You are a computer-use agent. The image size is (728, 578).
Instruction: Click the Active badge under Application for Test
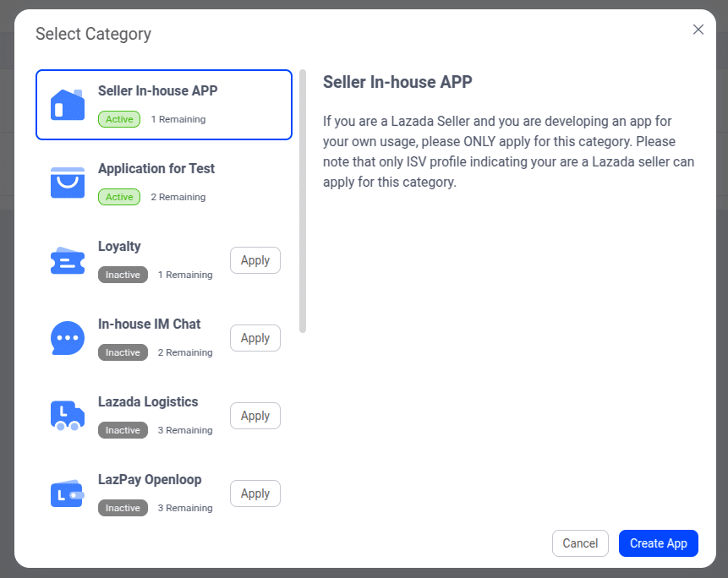[x=119, y=197]
